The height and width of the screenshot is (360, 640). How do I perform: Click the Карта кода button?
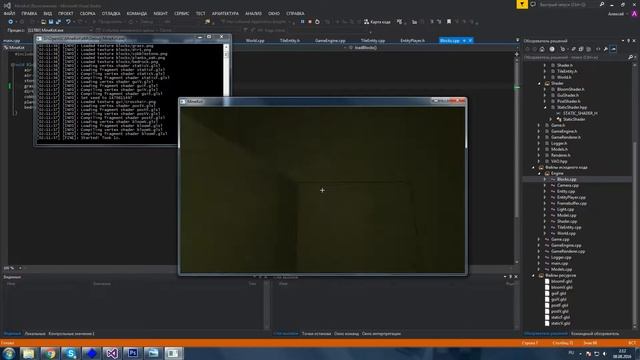377,22
